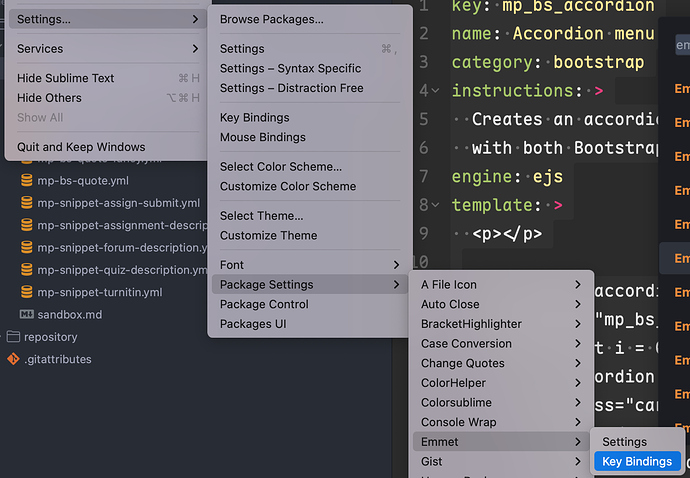Choose Quit and Keep Windows

coord(107,147)
